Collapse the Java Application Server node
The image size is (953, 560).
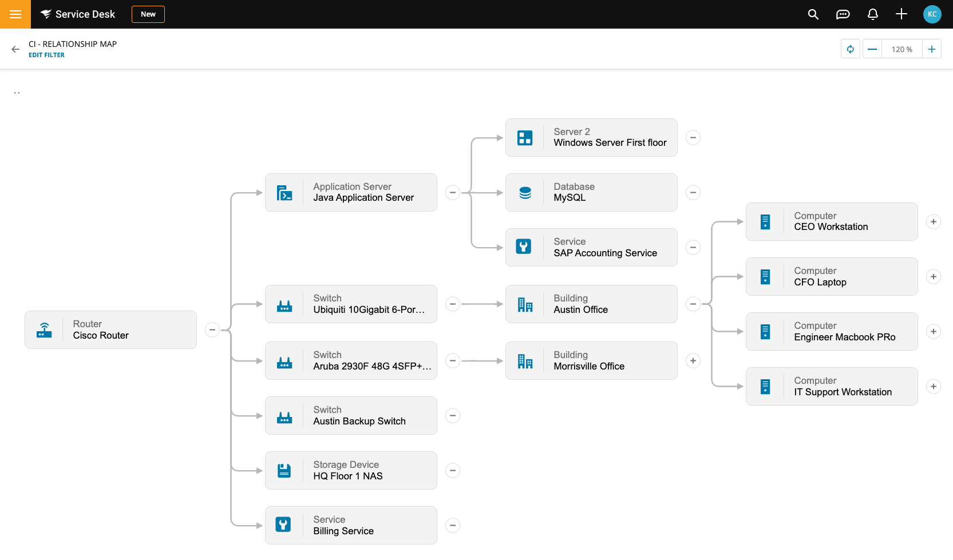point(453,193)
